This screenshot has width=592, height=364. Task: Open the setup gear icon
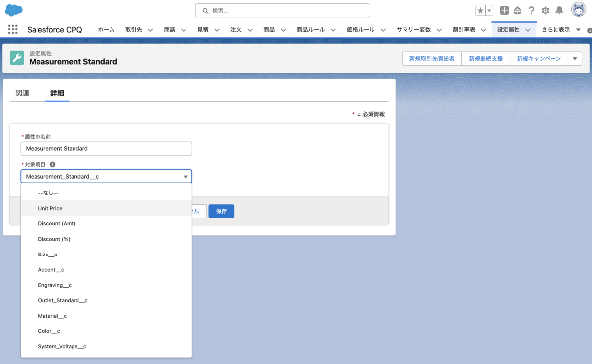[x=545, y=10]
